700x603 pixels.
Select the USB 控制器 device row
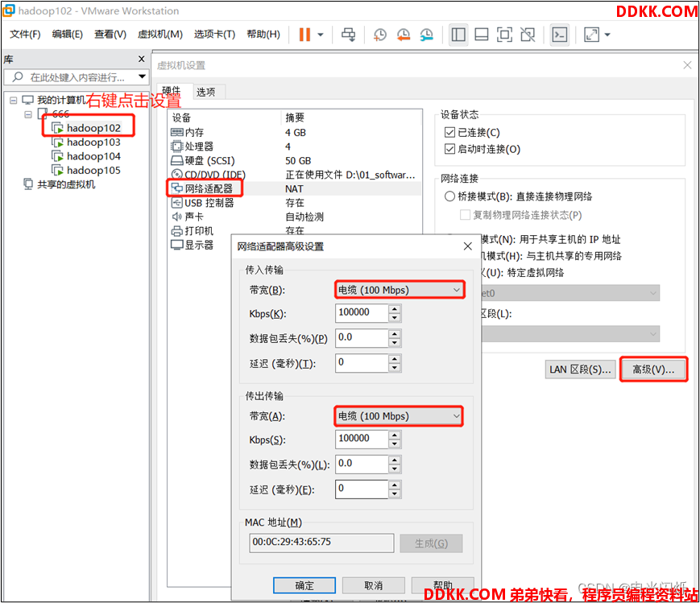295,203
